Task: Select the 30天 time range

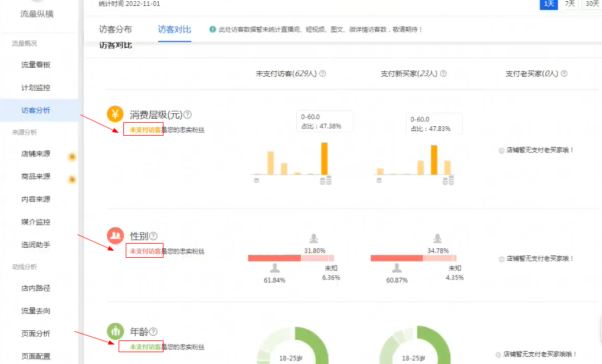Action: pyautogui.click(x=592, y=4)
